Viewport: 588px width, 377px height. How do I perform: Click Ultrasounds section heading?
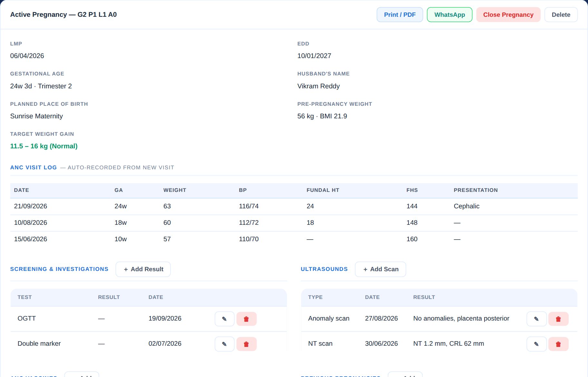[324, 269]
